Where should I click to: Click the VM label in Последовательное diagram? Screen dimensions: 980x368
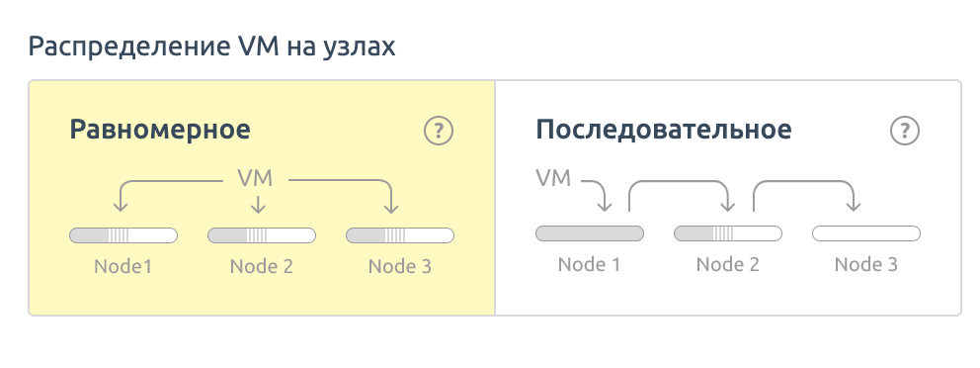click(554, 178)
